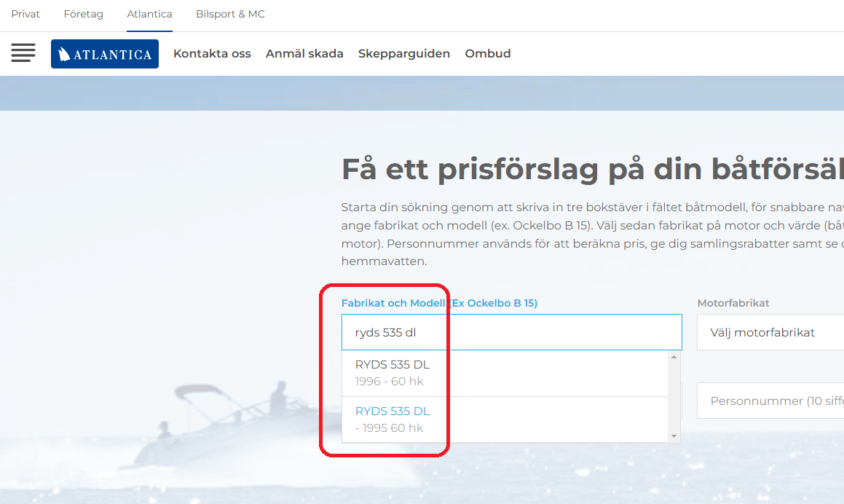Click the Fabrikat och Modell label

(x=439, y=303)
